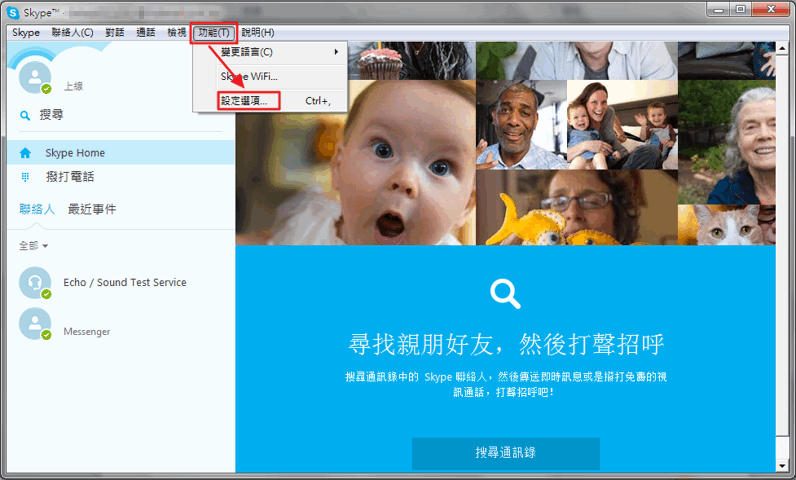Open the 聯絡人(C) menu
Image resolution: width=796 pixels, height=480 pixels.
click(73, 32)
